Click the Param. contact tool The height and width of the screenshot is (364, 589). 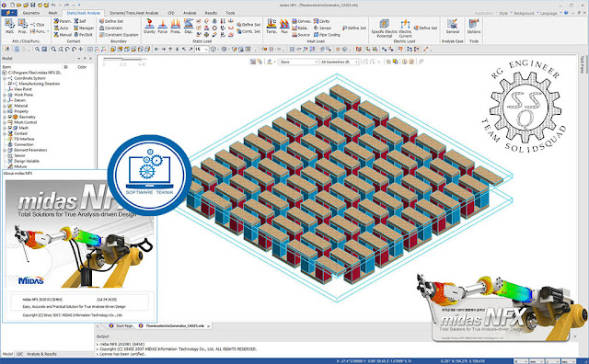(x=63, y=21)
